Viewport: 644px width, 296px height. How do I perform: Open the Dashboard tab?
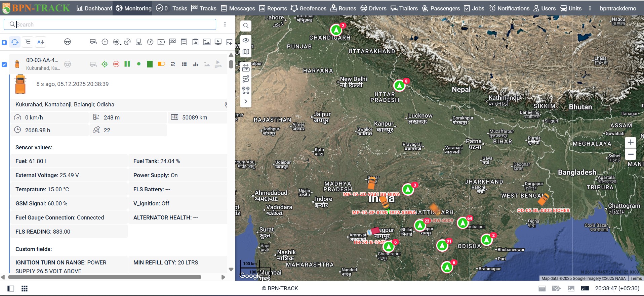tap(94, 8)
